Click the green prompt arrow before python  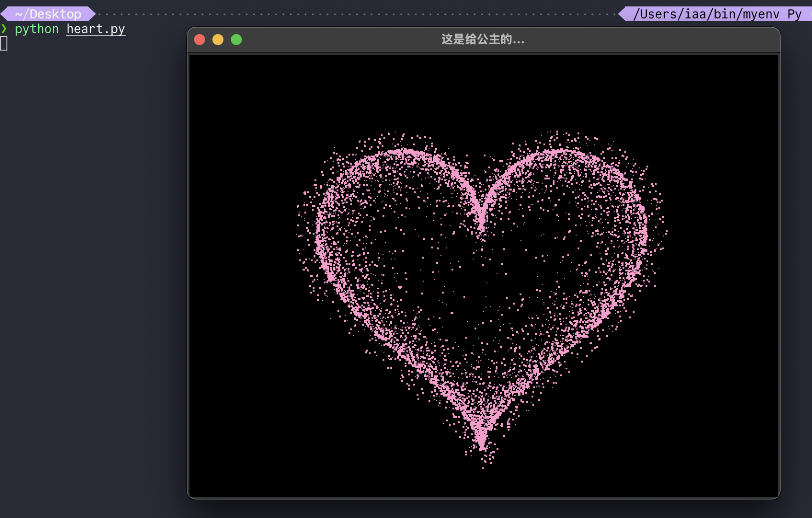click(x=4, y=29)
